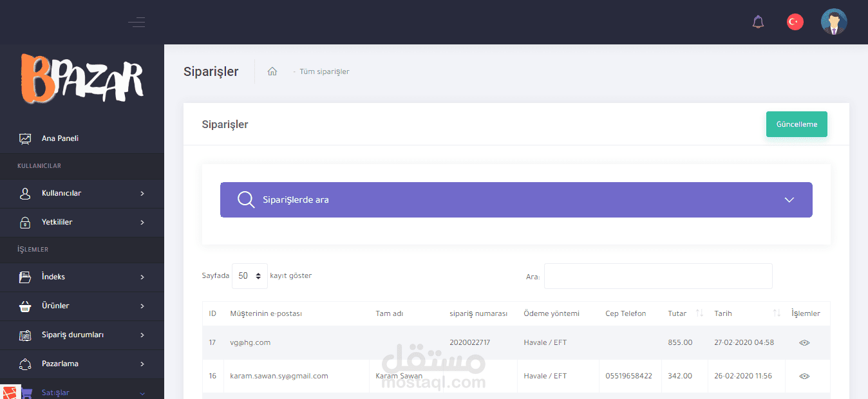The image size is (868, 399).
Task: Open user profile avatar menu
Action: pos(834,22)
